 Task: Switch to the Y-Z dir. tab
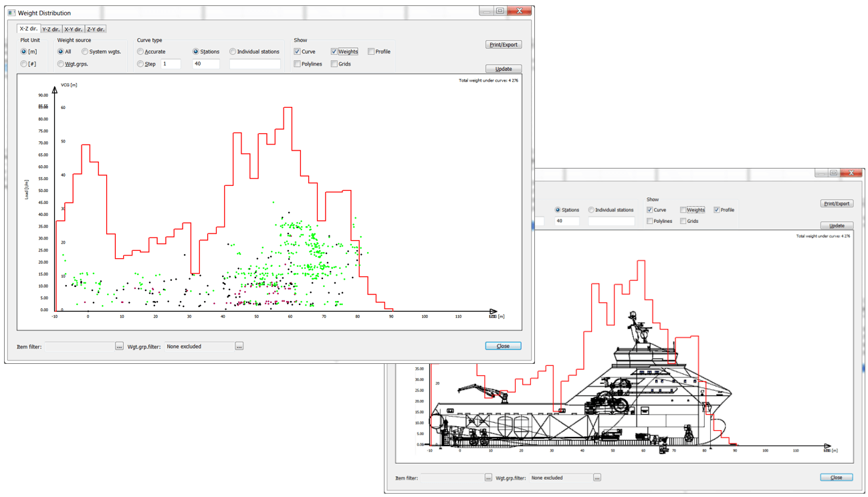[51, 29]
